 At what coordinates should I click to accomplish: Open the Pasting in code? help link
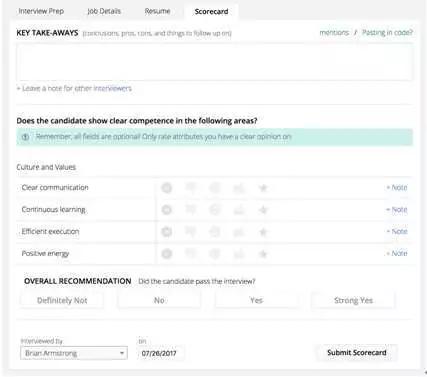pyautogui.click(x=387, y=32)
